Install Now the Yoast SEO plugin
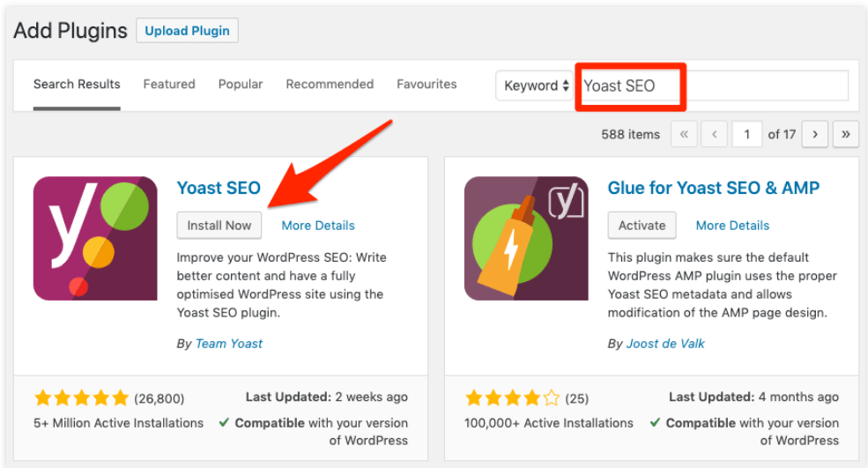868x468 pixels. click(x=219, y=226)
